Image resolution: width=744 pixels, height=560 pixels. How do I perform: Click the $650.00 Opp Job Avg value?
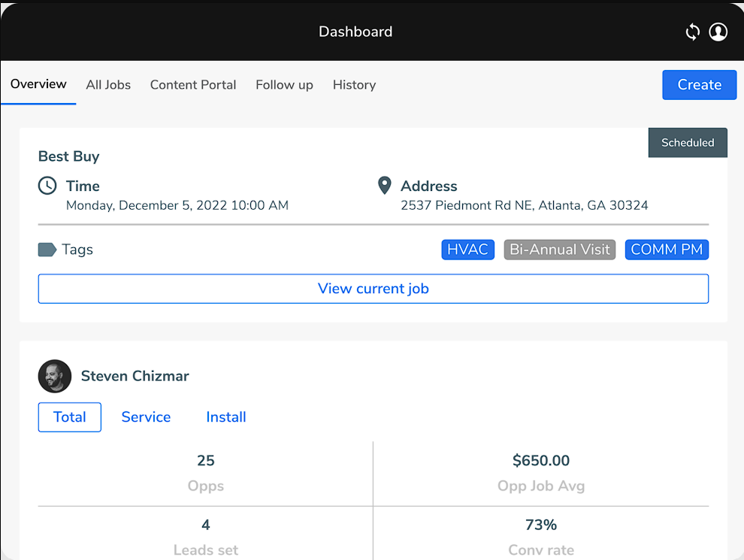[541, 460]
